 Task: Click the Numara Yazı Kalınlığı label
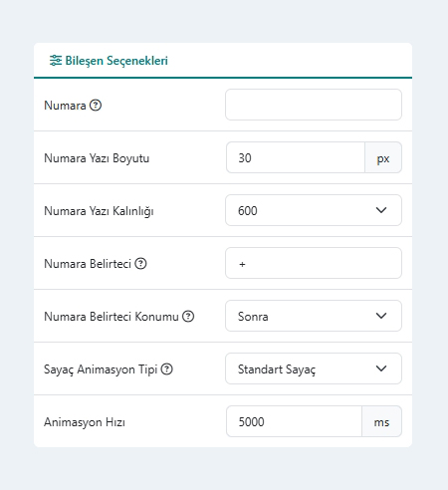(x=99, y=211)
